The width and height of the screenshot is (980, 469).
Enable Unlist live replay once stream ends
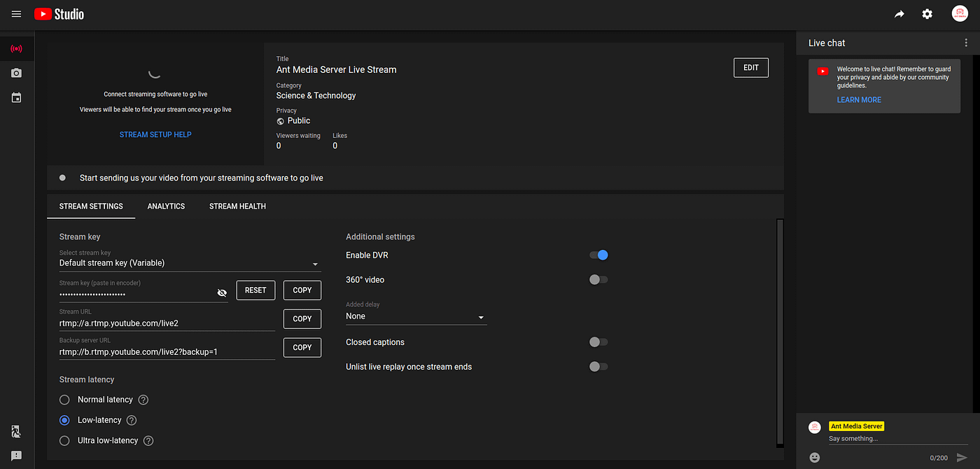(598, 367)
